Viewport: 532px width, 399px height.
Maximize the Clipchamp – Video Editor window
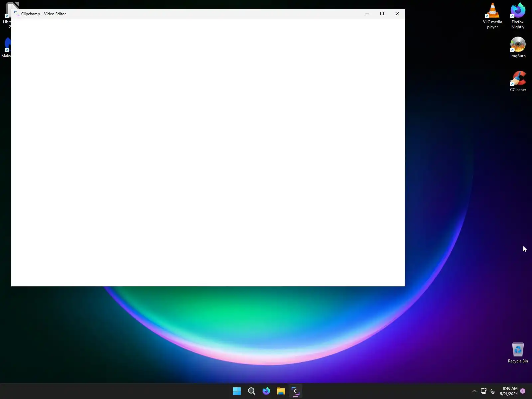tap(382, 14)
